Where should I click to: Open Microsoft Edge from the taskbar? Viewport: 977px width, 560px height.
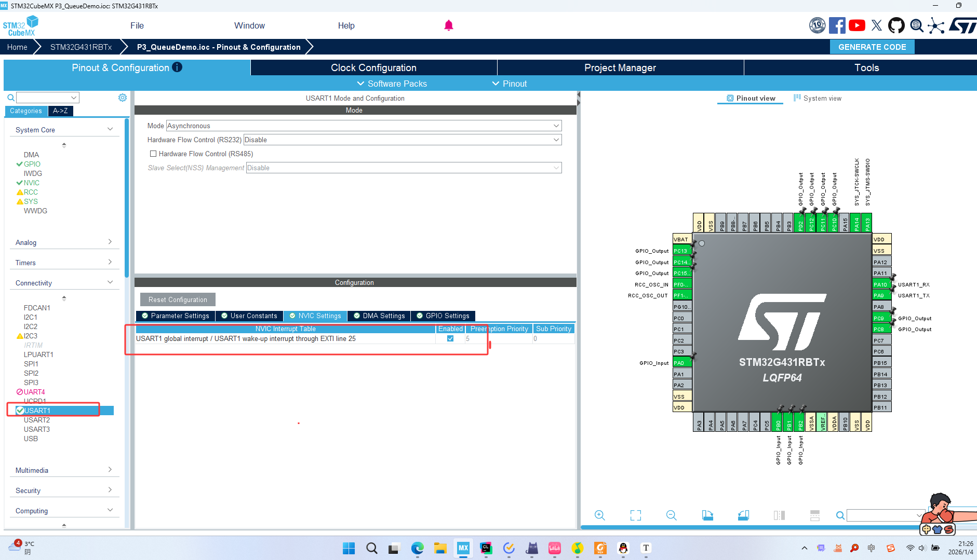pyautogui.click(x=418, y=548)
